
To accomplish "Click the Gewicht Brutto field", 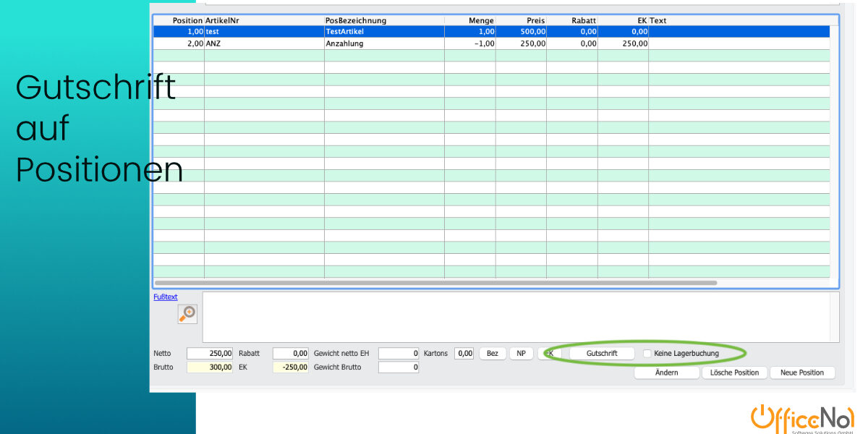I will coord(399,367).
